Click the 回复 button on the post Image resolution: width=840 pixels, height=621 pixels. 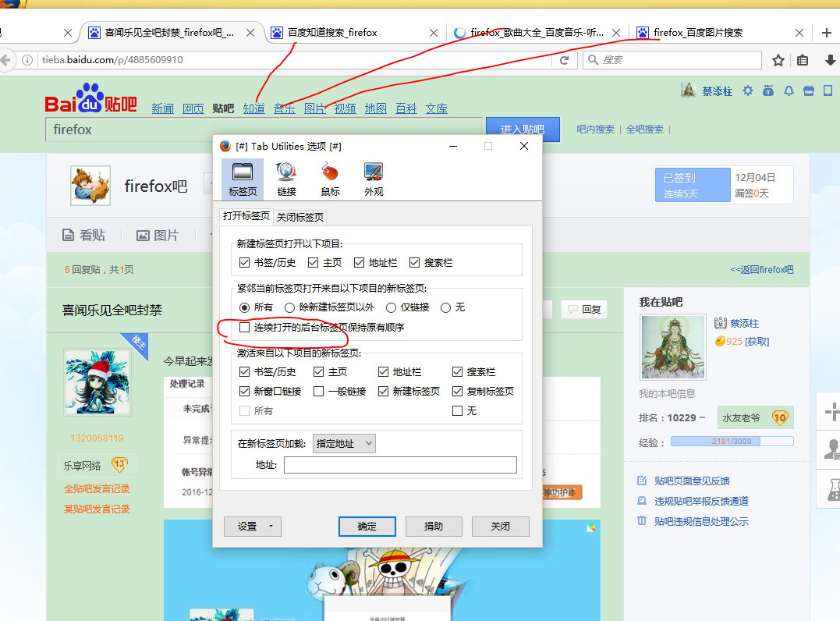point(584,309)
